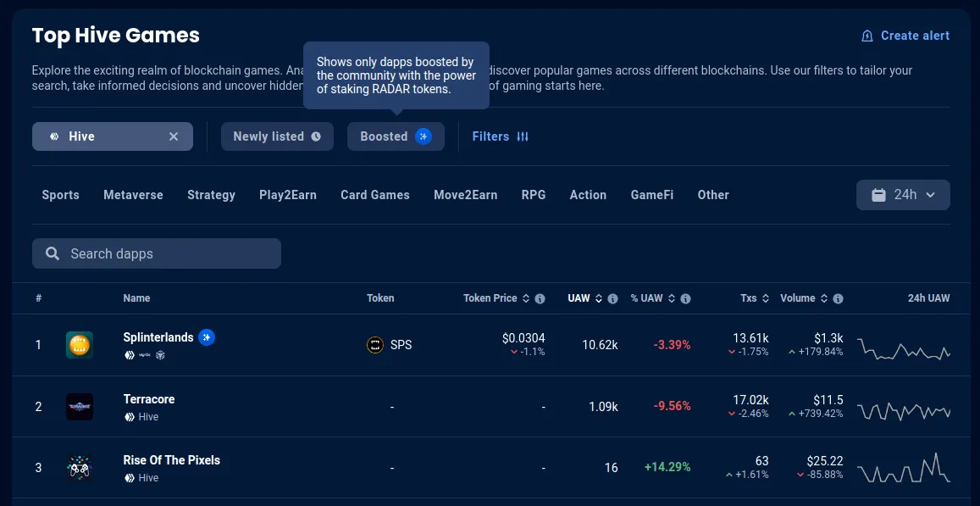Image resolution: width=980 pixels, height=506 pixels.
Task: Remove the Hive chain filter
Action: pos(174,136)
